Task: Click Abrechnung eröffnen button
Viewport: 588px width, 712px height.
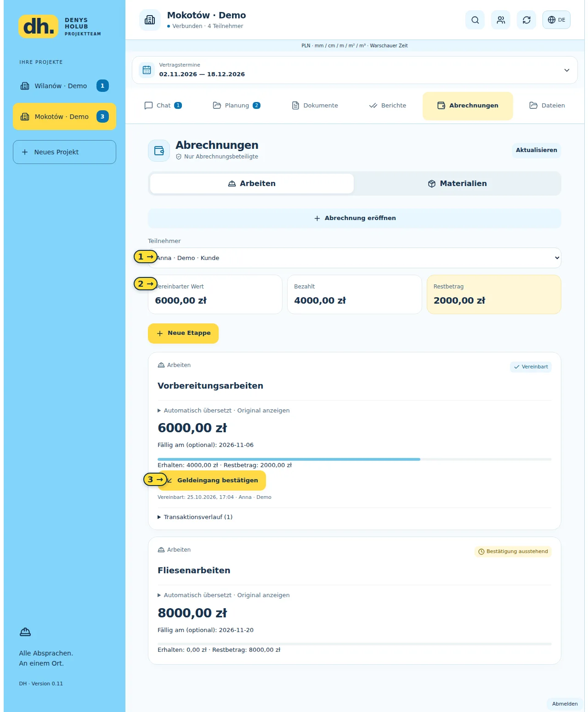Action: [x=355, y=218]
